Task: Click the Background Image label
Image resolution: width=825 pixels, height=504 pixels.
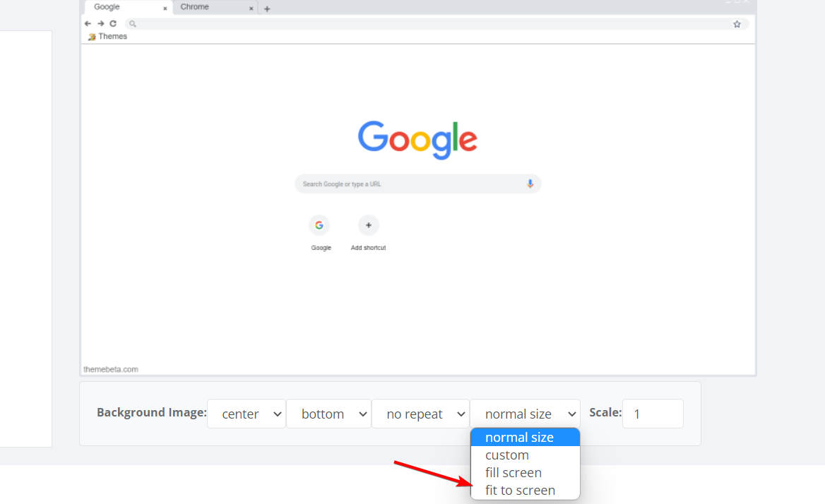Action: (x=152, y=412)
